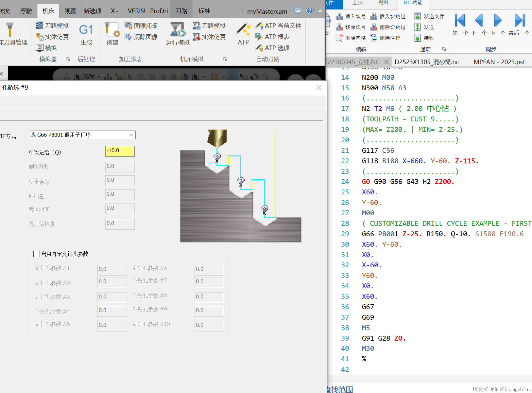Click code line G66 P8001 Z-25.
532x393 pixels.
coord(443,234)
